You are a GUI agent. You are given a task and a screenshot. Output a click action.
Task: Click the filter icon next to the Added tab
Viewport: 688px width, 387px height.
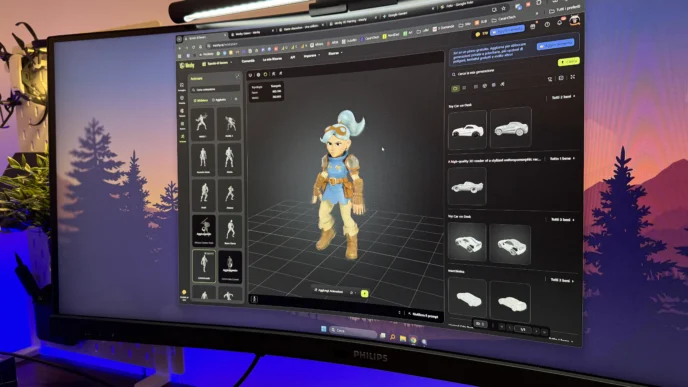(236, 99)
